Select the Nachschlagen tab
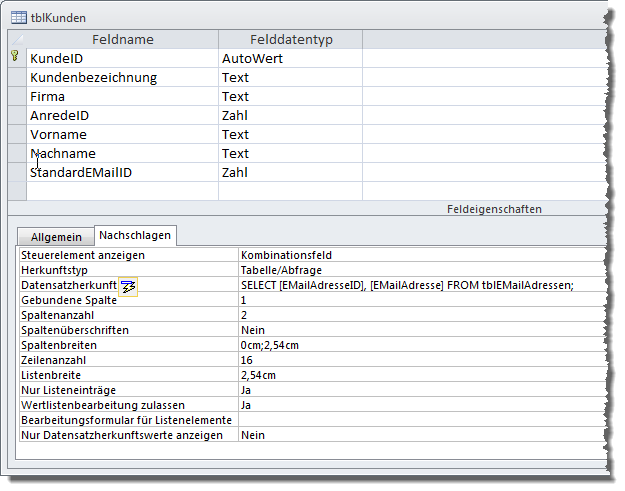 tap(135, 236)
